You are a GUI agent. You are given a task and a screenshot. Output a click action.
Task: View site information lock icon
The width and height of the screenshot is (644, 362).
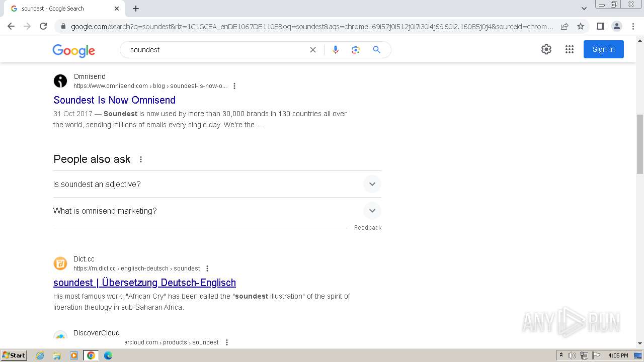pyautogui.click(x=63, y=27)
